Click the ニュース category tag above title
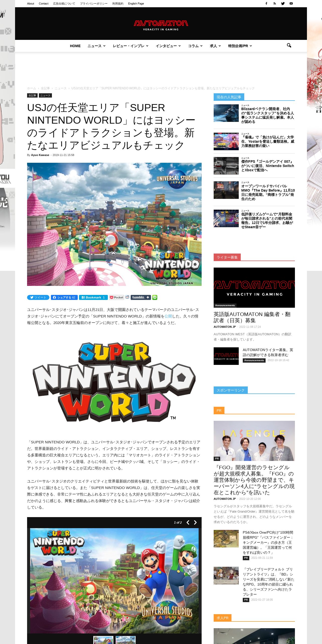This screenshot has width=322, height=644. click(45, 96)
